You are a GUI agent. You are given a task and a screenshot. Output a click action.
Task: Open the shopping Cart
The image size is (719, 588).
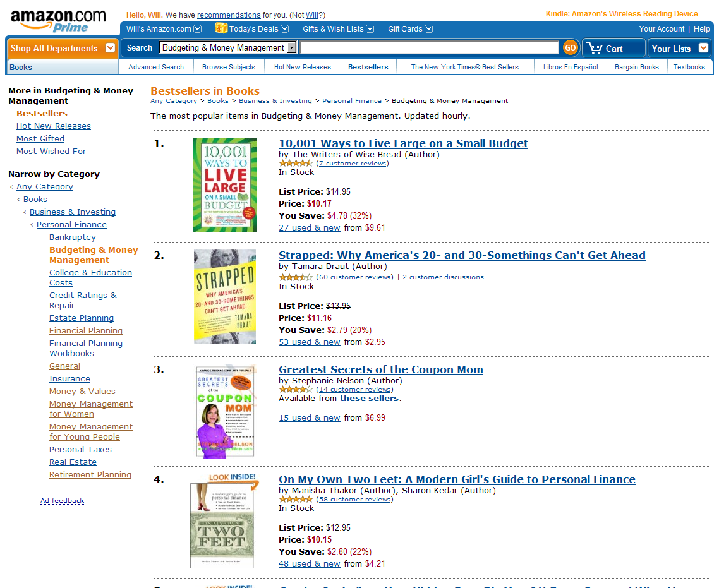point(605,48)
